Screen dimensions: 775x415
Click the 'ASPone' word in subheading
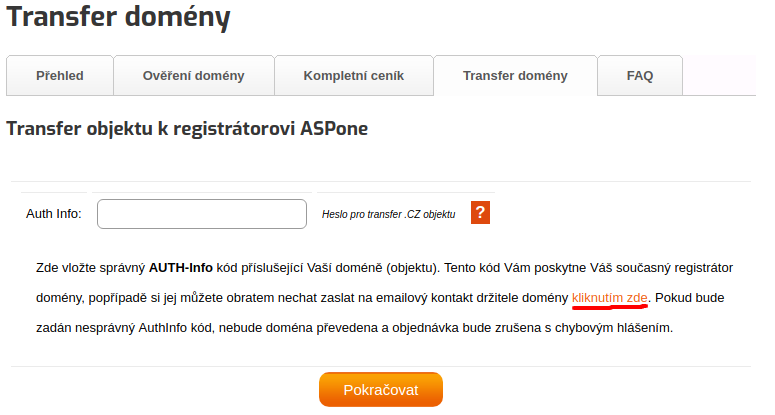click(x=334, y=129)
